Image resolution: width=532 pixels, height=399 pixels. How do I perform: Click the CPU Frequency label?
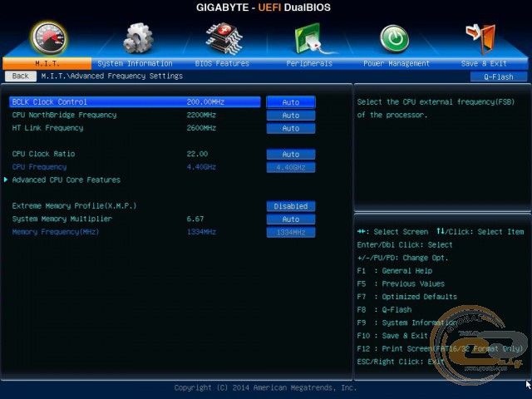[39, 167]
